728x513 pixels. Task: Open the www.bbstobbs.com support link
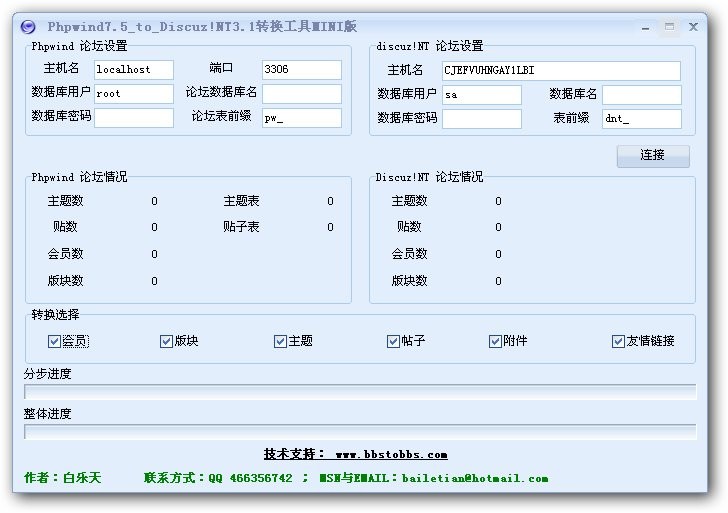391,455
